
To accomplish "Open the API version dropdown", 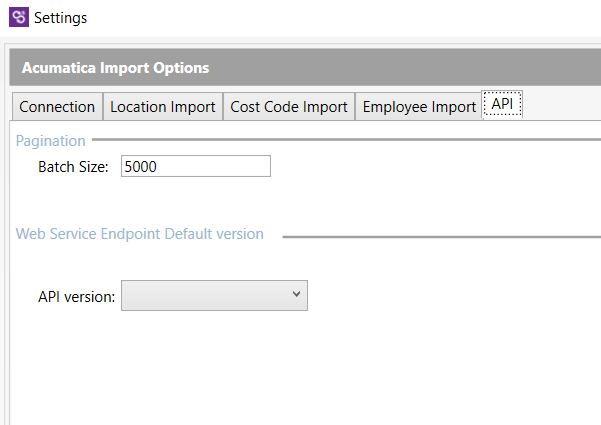I will 214,295.
